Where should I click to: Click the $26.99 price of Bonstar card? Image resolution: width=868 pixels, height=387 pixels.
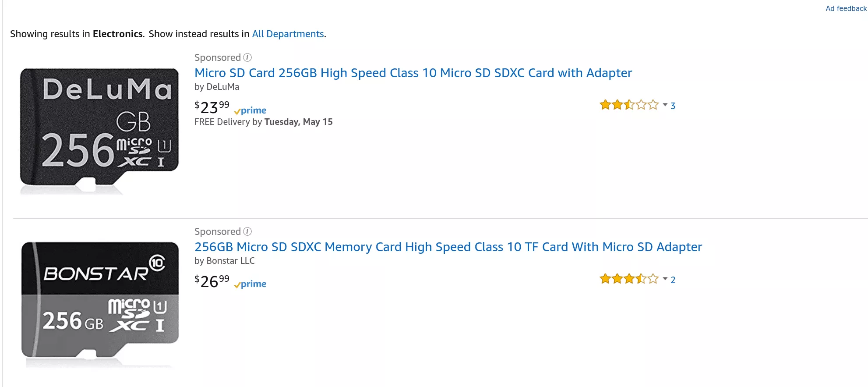pos(212,281)
